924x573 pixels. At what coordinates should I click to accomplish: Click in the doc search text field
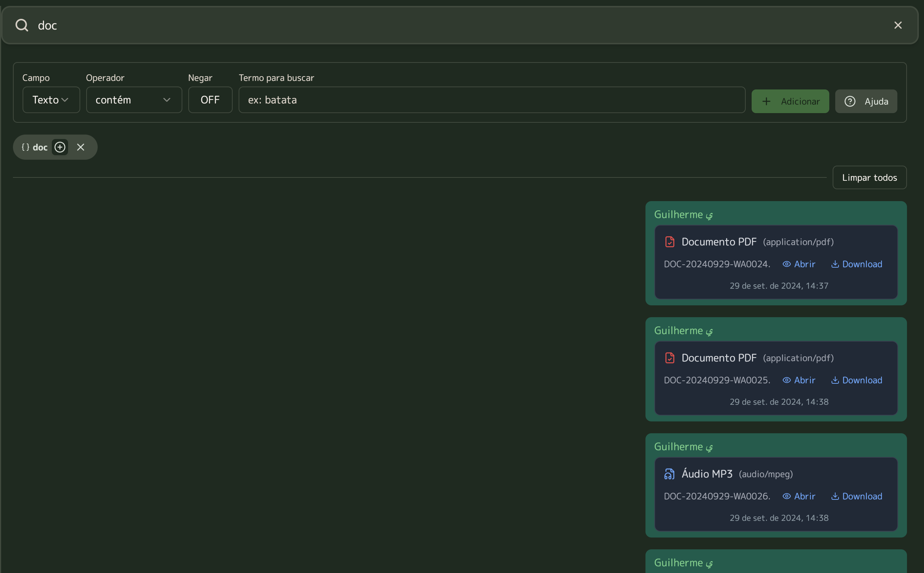point(455,26)
